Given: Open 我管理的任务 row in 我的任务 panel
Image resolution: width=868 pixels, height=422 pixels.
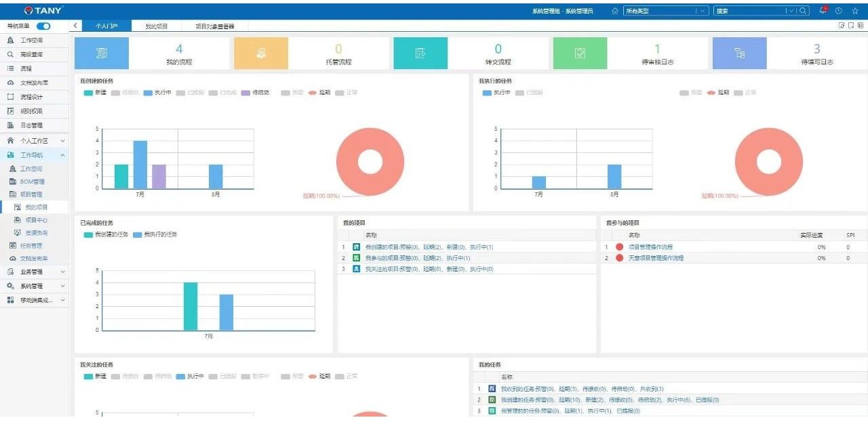Looking at the screenshot, I should 570,410.
